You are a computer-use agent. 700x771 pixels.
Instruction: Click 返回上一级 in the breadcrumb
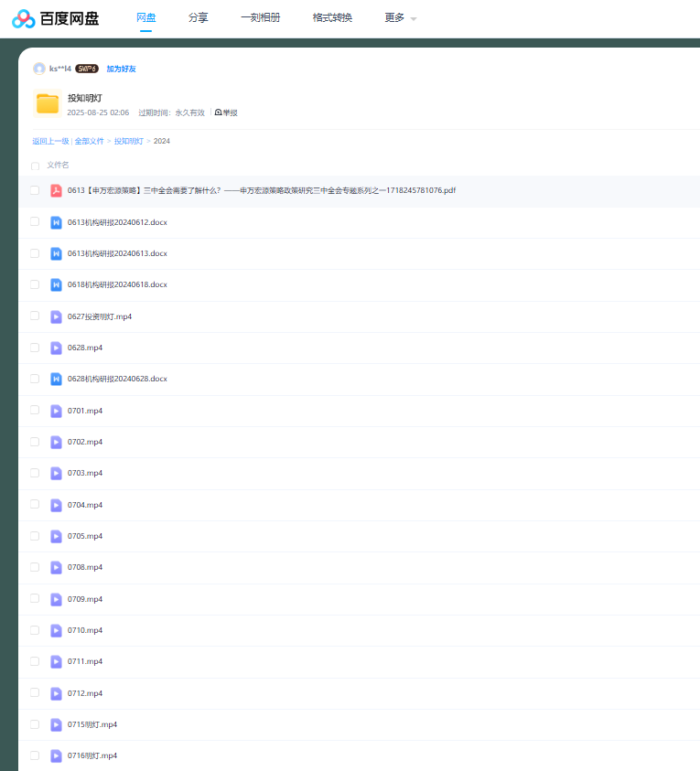point(50,141)
